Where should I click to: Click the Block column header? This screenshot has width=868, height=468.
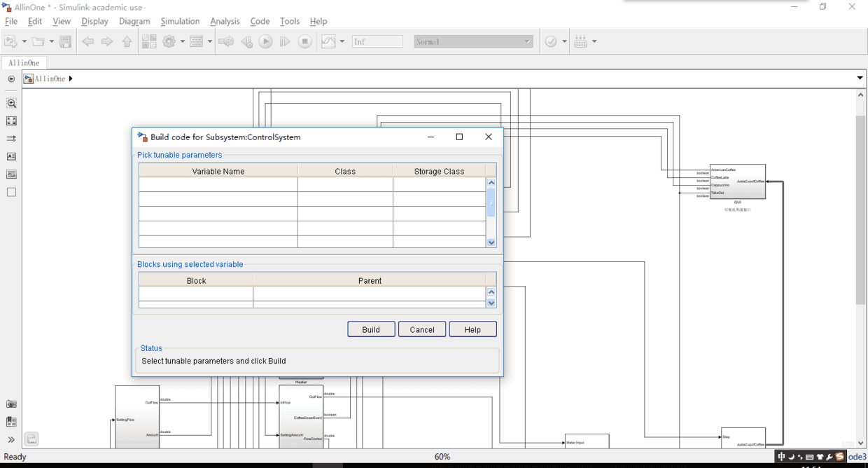(x=196, y=280)
